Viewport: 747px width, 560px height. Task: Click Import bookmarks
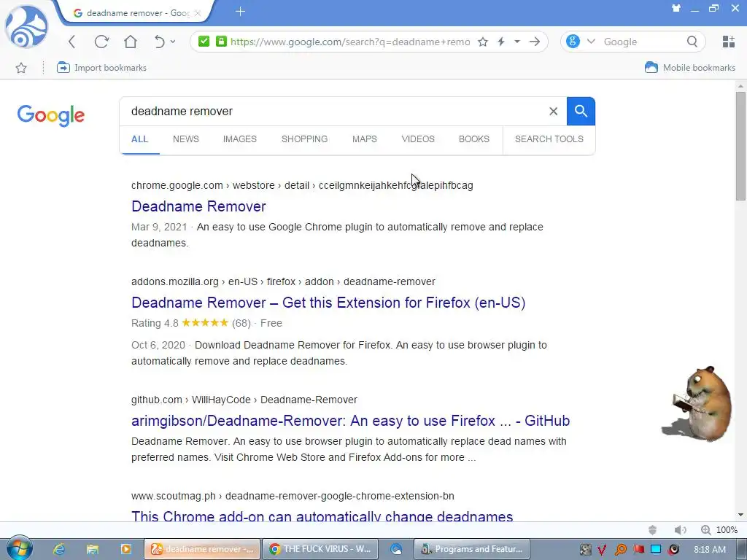click(x=101, y=68)
